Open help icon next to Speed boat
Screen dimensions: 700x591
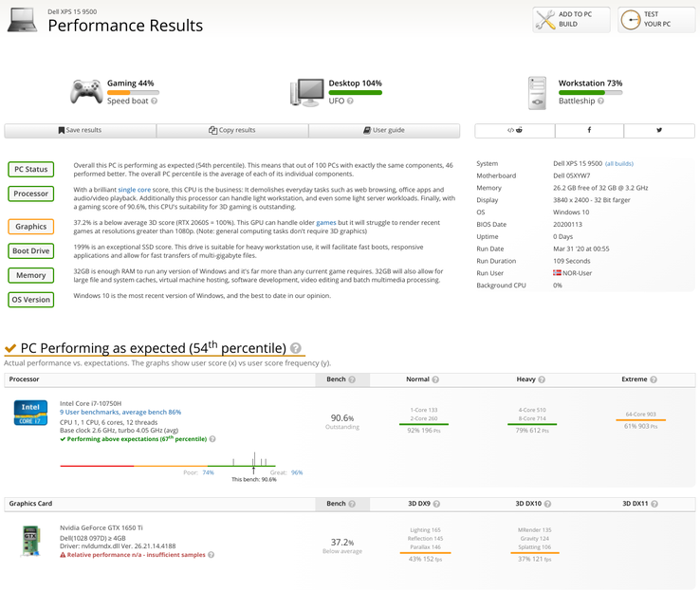pyautogui.click(x=154, y=101)
